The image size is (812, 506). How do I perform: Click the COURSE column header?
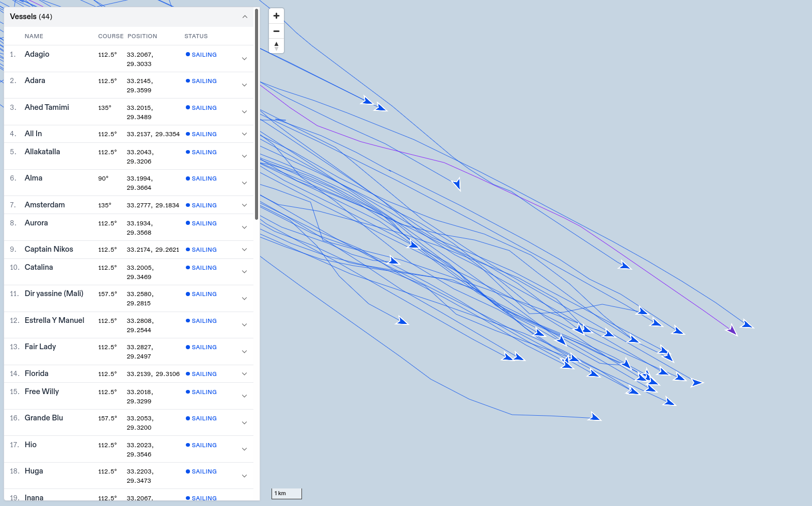pos(110,36)
